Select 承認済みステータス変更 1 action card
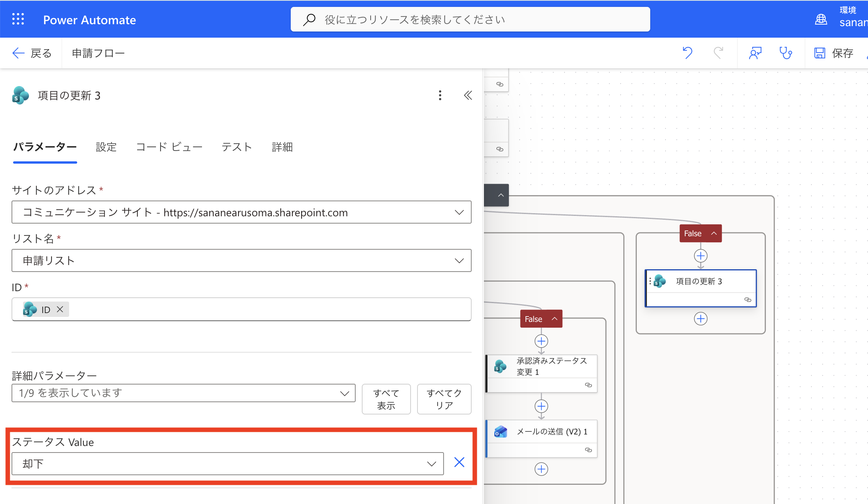The height and width of the screenshot is (504, 868). [541, 373]
